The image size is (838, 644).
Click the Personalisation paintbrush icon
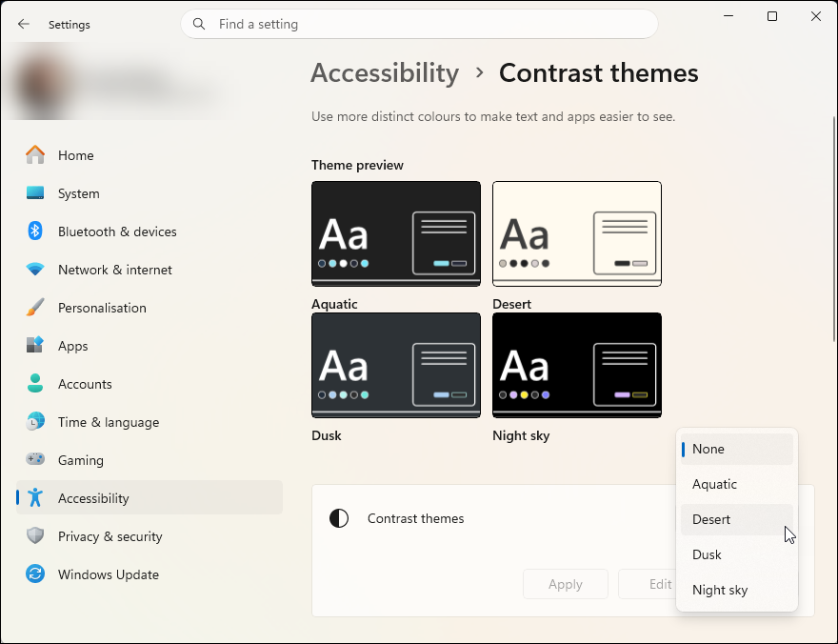click(35, 308)
